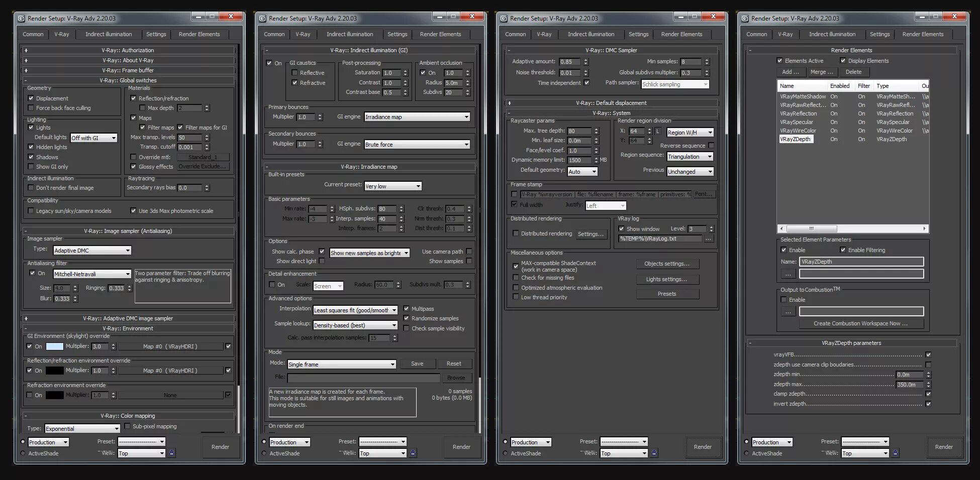Open the Default lights dropdown
This screenshot has height=480, width=980.
94,138
